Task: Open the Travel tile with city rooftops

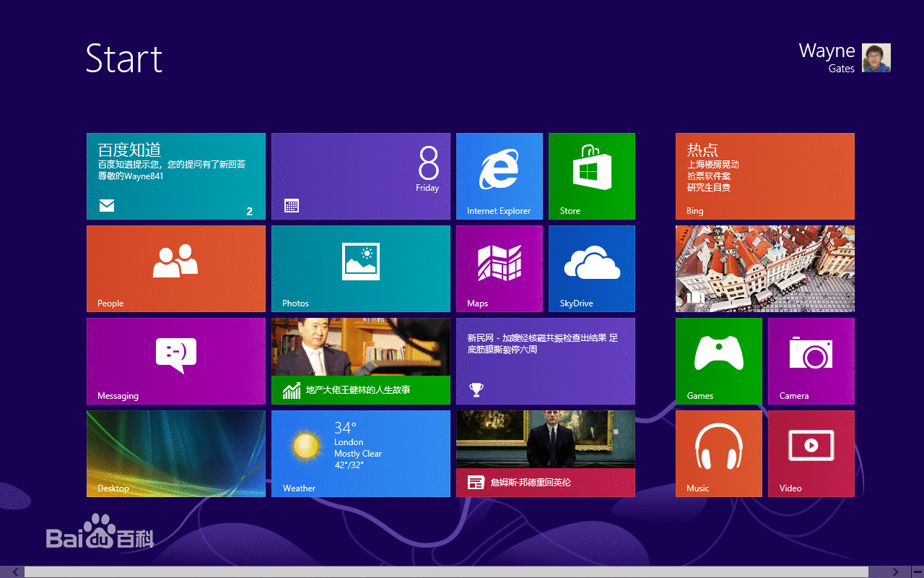Action: point(765,269)
